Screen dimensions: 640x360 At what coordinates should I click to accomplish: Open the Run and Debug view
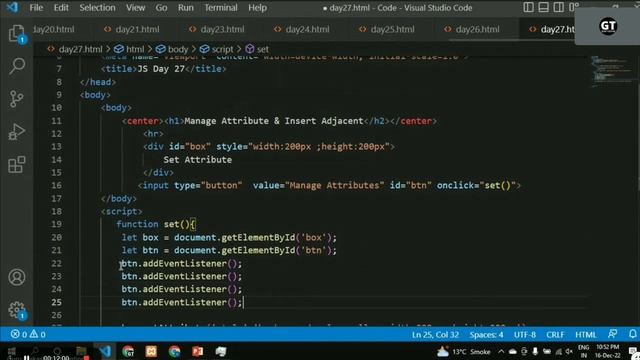16,132
